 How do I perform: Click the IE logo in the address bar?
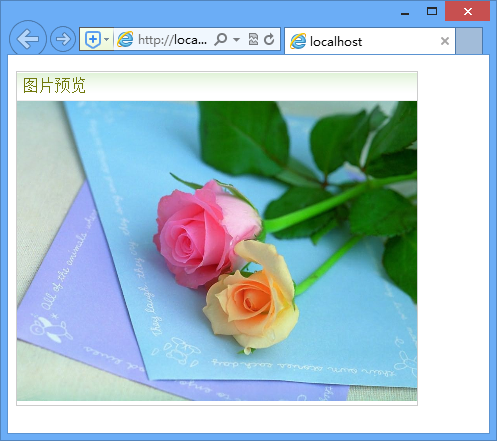(x=125, y=39)
